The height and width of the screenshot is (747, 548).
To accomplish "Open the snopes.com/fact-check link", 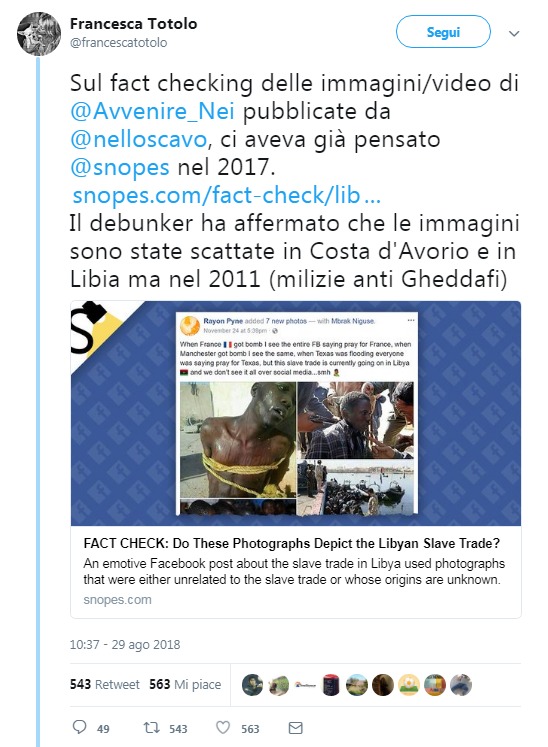I will point(226,195).
